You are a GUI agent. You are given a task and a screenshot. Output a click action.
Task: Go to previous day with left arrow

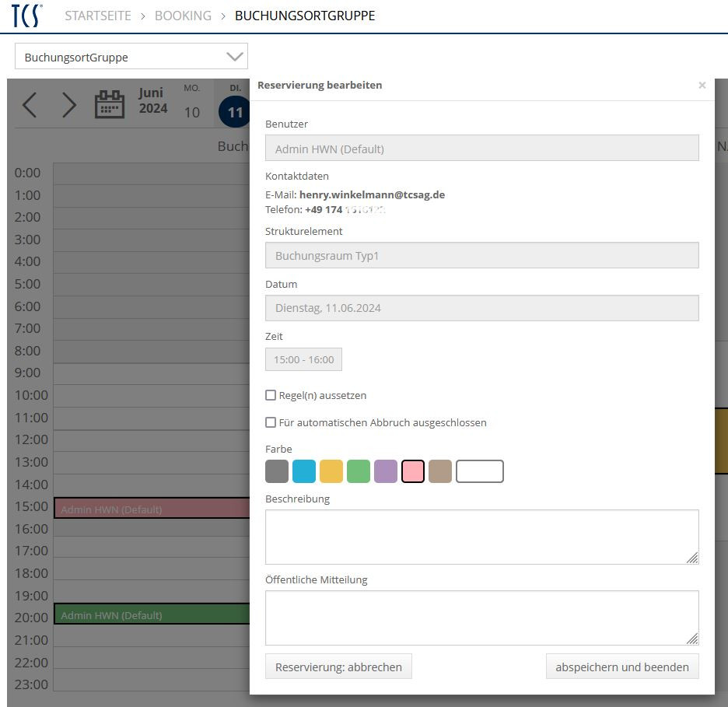30,105
